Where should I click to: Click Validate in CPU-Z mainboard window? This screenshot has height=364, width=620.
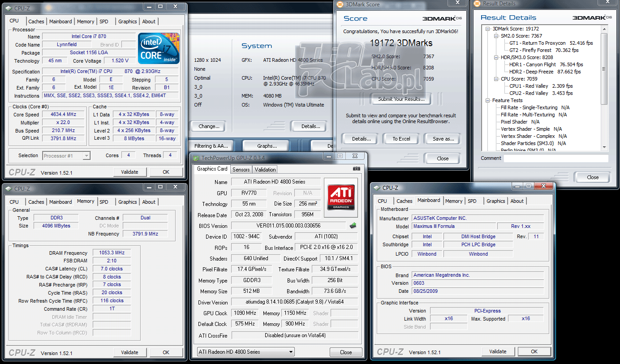498,351
